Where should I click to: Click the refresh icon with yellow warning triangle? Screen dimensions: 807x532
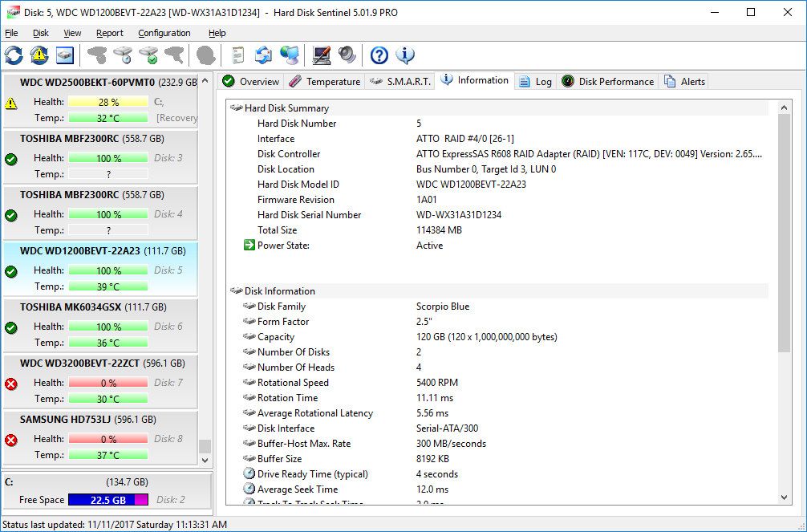[39, 55]
